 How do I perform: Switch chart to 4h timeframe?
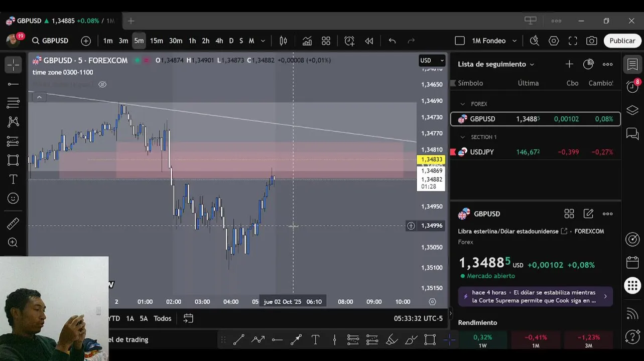pos(219,41)
